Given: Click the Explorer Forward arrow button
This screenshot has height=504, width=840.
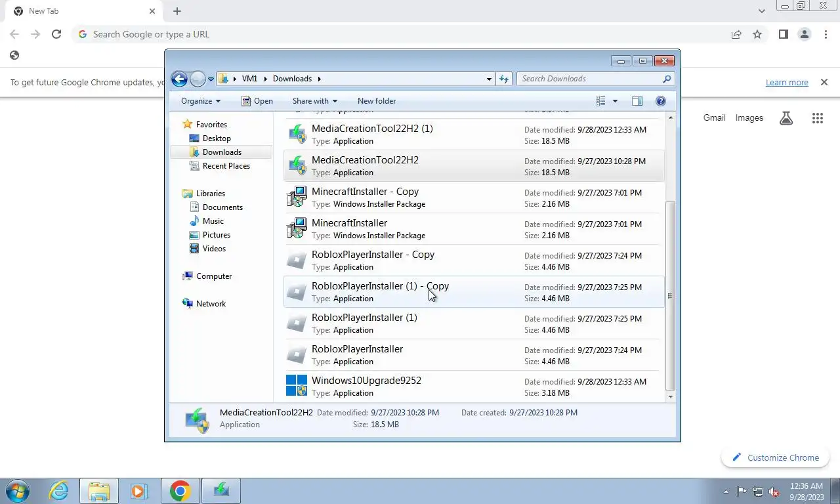Looking at the screenshot, I should (x=198, y=79).
